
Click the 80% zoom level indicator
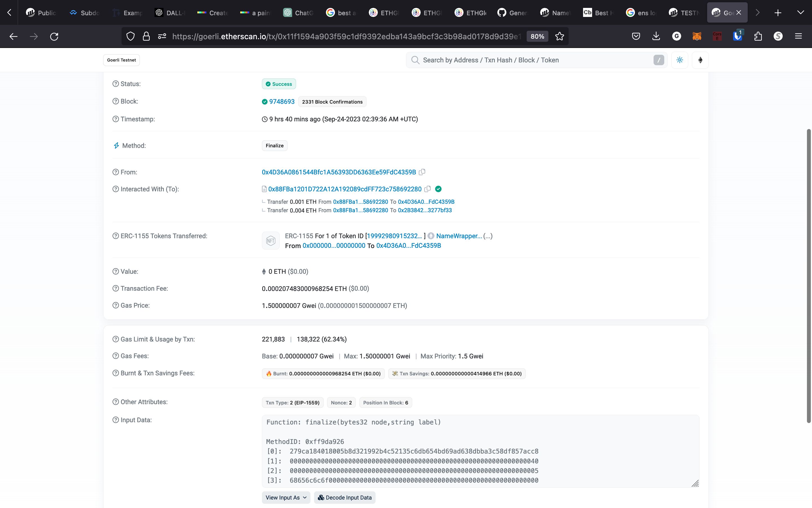pyautogui.click(x=537, y=36)
